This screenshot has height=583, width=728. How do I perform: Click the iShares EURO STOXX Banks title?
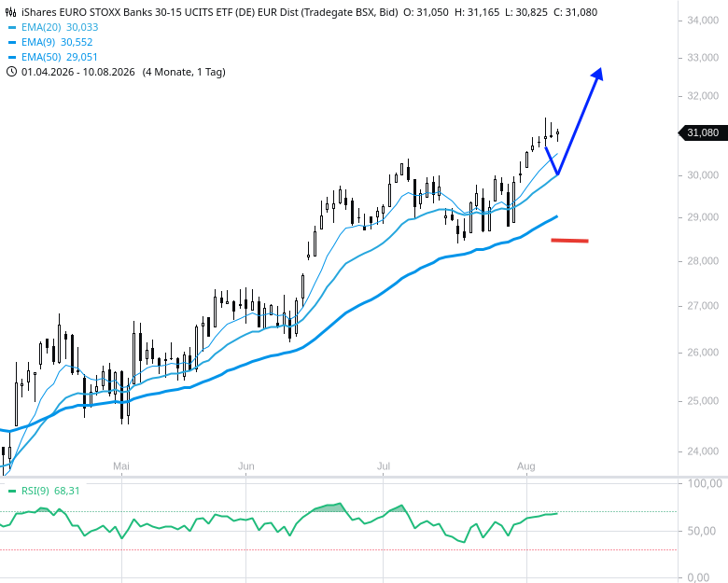[x=210, y=12]
